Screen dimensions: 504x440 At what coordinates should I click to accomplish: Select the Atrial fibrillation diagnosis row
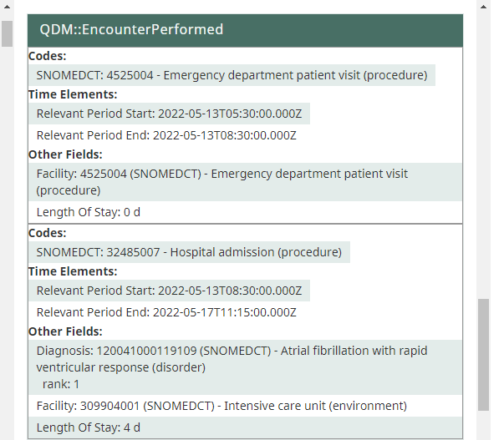[245, 367]
